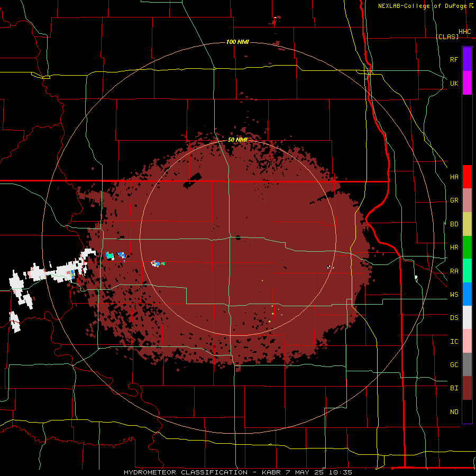The width and height of the screenshot is (476, 476).
Task: Click the WS blue legend swatch
Action: click(467, 294)
